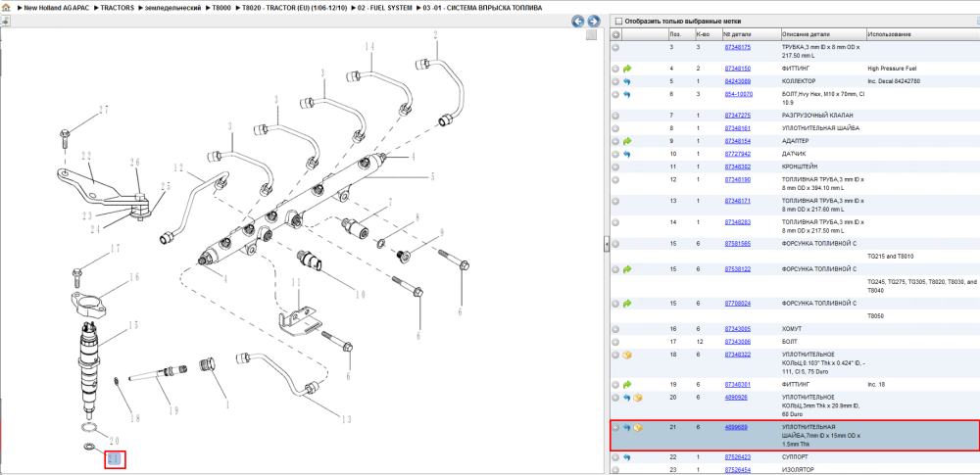Screen dimensions: 980x475
Task: Open 'TRACTORS' breadcrumb
Action: pos(118,8)
